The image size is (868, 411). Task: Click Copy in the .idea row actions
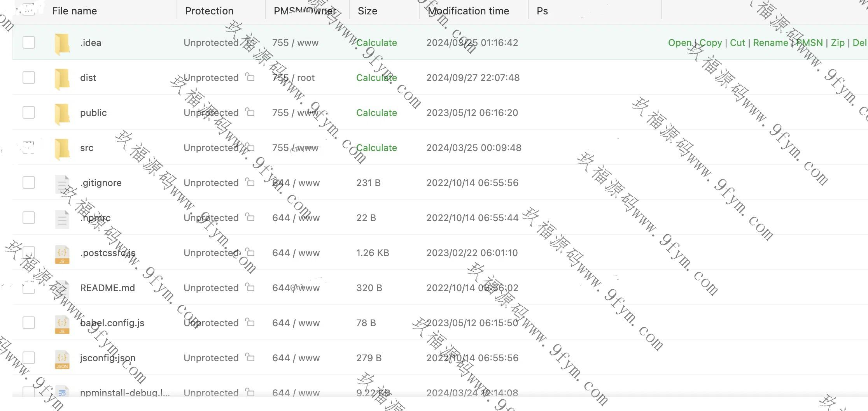(710, 43)
